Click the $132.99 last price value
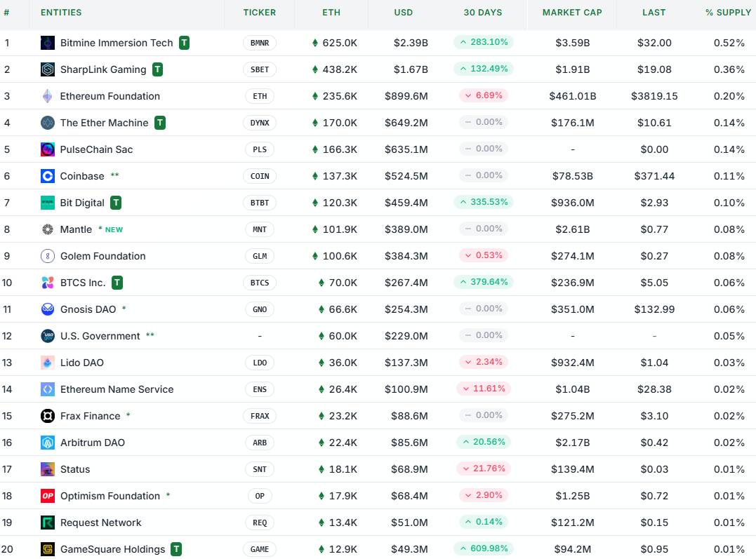756x559 pixels. [x=654, y=309]
